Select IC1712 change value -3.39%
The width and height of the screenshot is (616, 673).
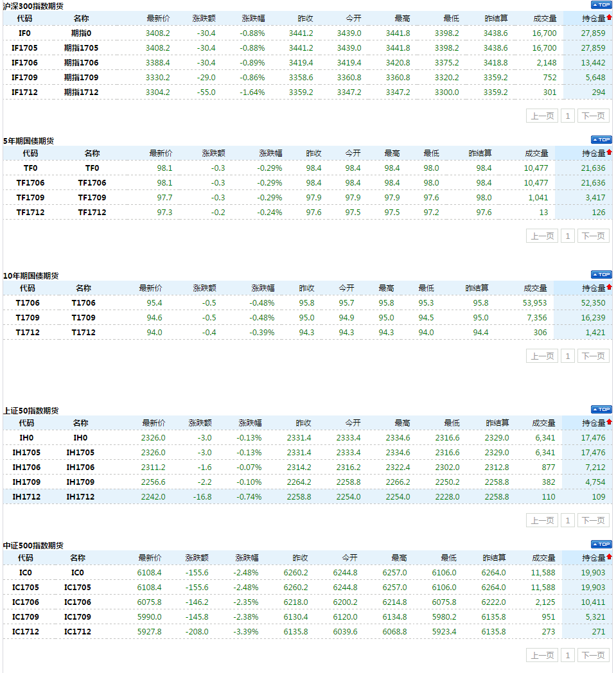click(x=246, y=632)
